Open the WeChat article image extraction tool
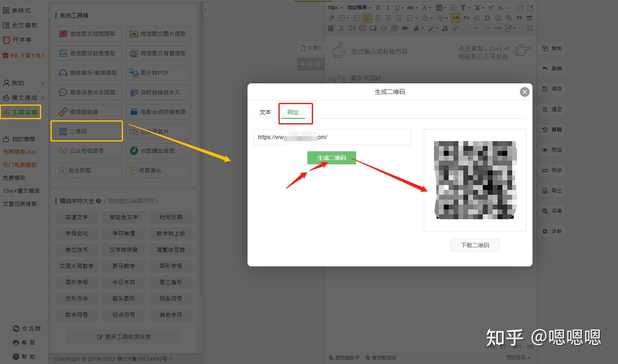The image size is (618, 364). tap(158, 34)
